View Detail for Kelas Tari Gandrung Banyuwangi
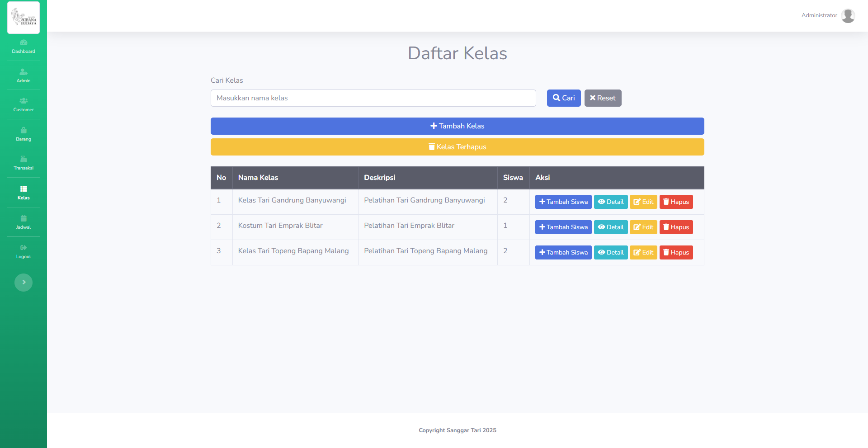868x448 pixels. click(610, 202)
